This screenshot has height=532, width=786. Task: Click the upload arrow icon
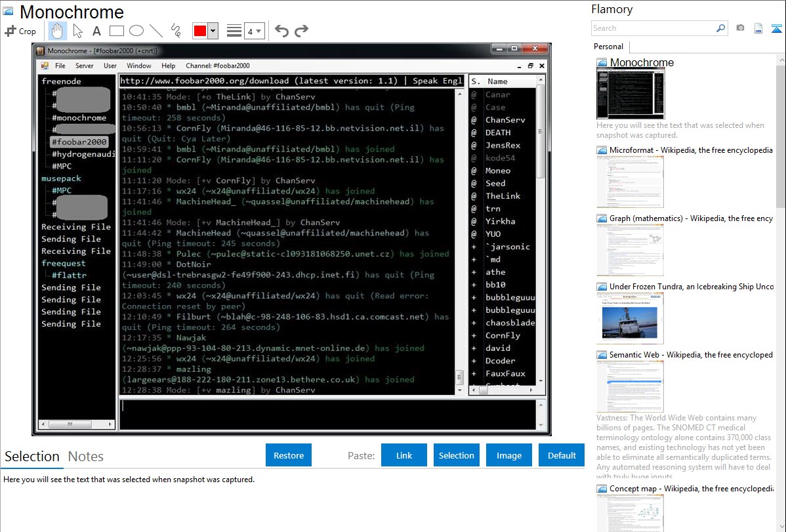[x=776, y=28]
